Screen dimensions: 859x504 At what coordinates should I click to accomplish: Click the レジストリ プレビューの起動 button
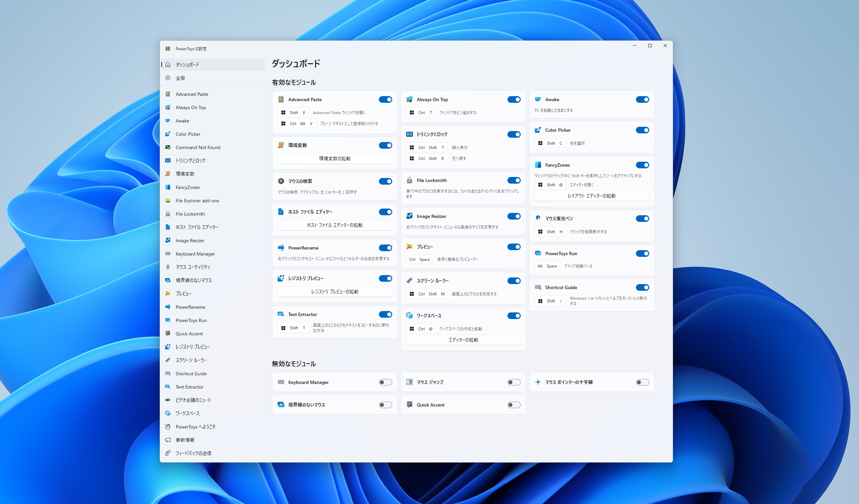click(x=334, y=292)
